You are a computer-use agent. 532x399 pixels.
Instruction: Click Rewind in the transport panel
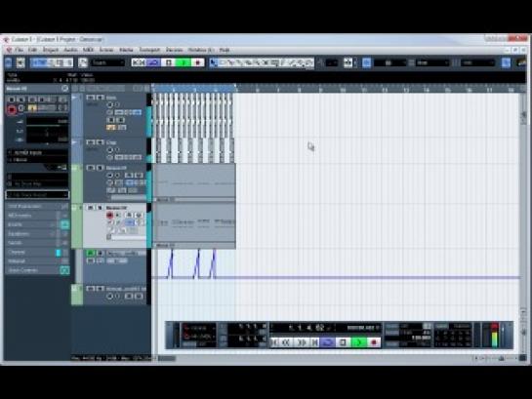tap(286, 342)
